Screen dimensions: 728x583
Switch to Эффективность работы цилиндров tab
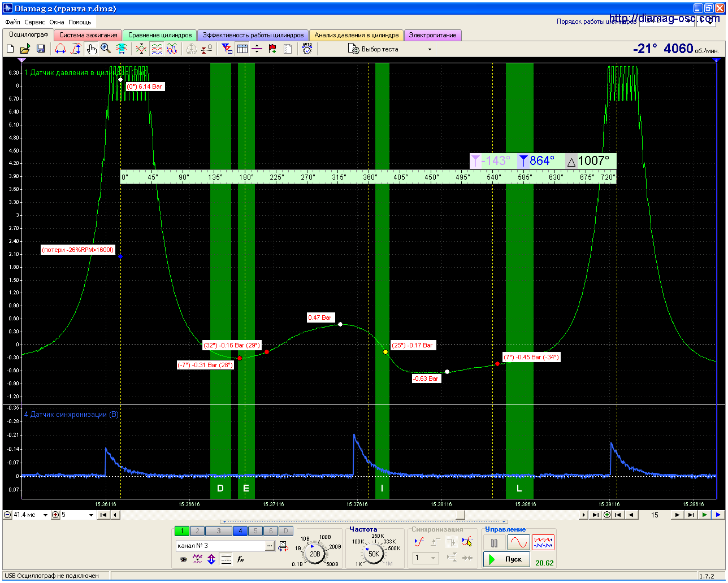pyautogui.click(x=253, y=35)
